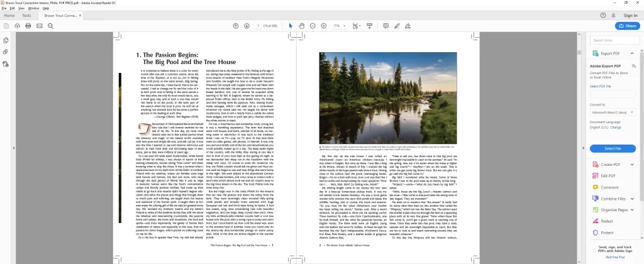Expand the Combine Files chevron
The width and height of the screenshot is (644, 264).
632,199
